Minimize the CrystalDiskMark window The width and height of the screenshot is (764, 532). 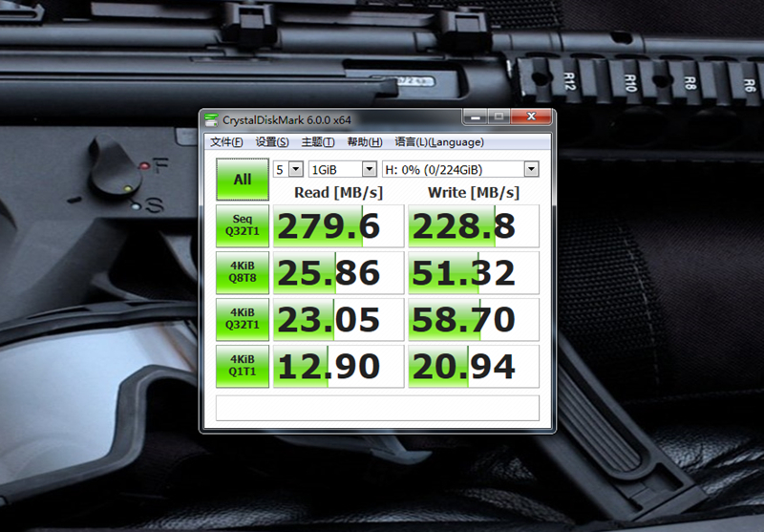tap(476, 117)
